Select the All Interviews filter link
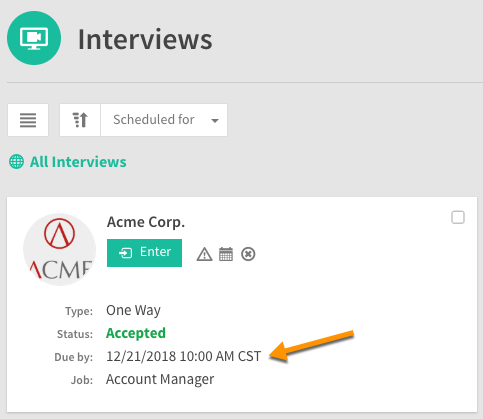Viewport: 483px width, 419px height. point(78,162)
